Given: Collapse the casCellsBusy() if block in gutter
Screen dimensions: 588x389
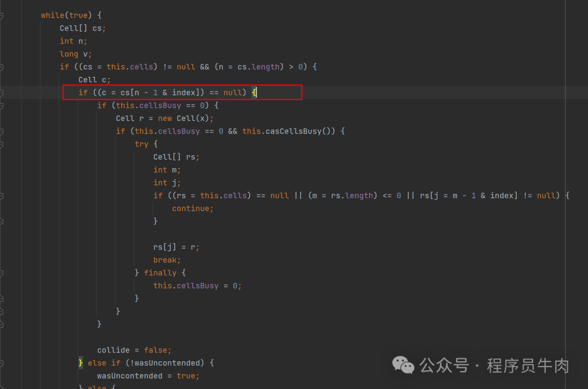Looking at the screenshot, I should (2, 131).
